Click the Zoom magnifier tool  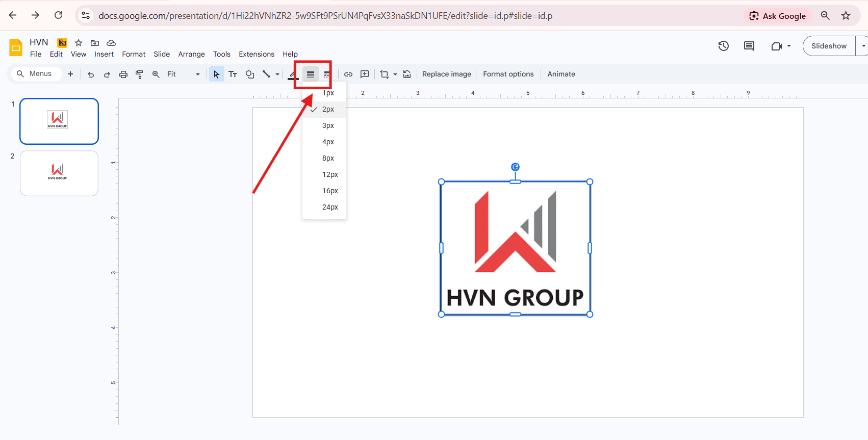tap(156, 74)
